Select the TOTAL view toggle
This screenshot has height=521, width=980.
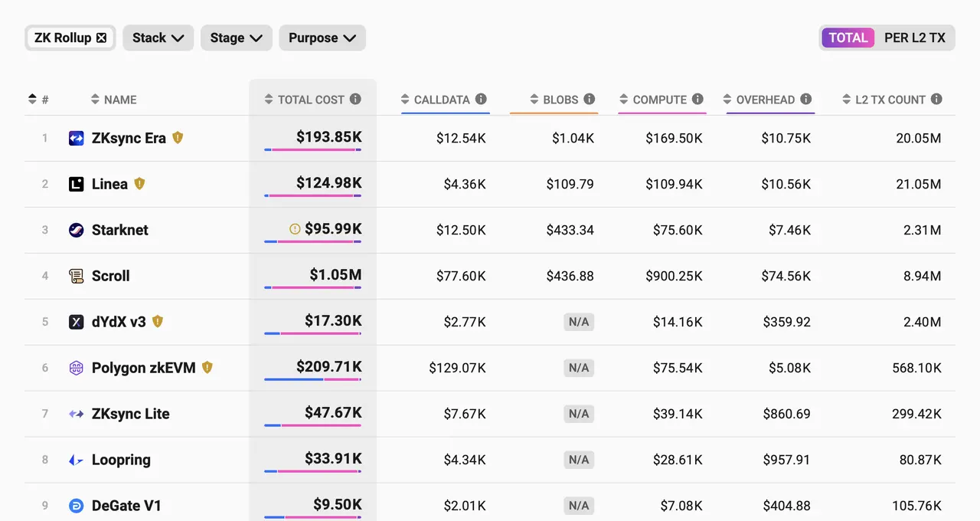pos(848,38)
